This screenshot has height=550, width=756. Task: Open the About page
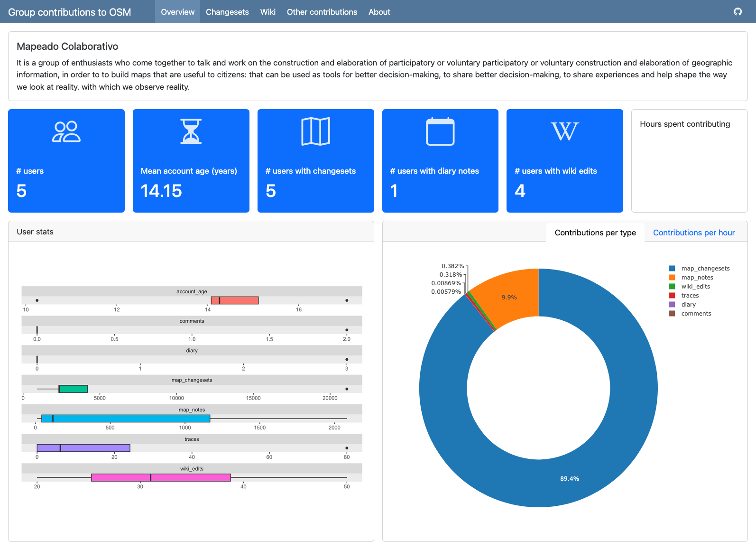click(x=379, y=12)
